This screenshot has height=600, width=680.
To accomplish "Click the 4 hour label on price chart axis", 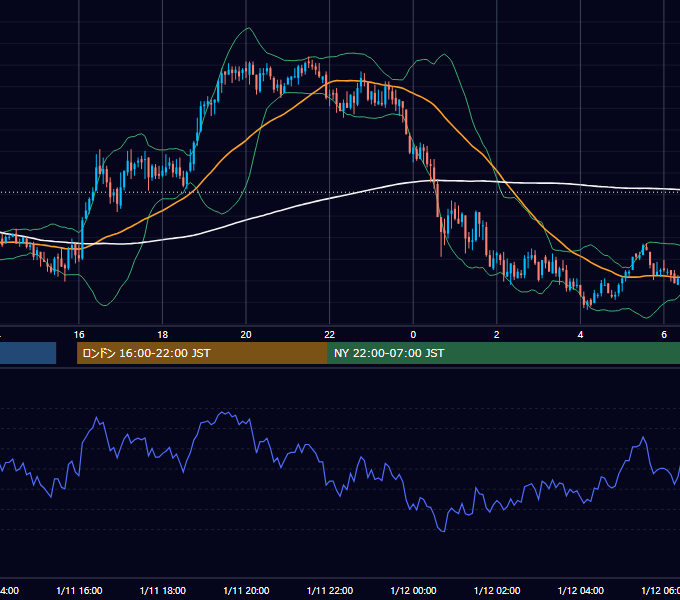I will pyautogui.click(x=580, y=335).
